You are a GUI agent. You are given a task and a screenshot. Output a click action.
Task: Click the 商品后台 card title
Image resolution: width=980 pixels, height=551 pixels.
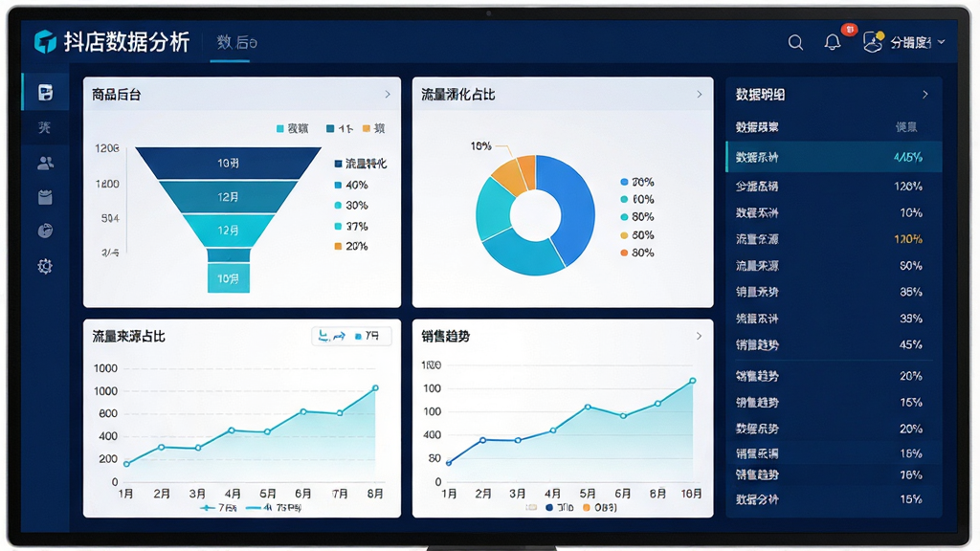tap(116, 95)
